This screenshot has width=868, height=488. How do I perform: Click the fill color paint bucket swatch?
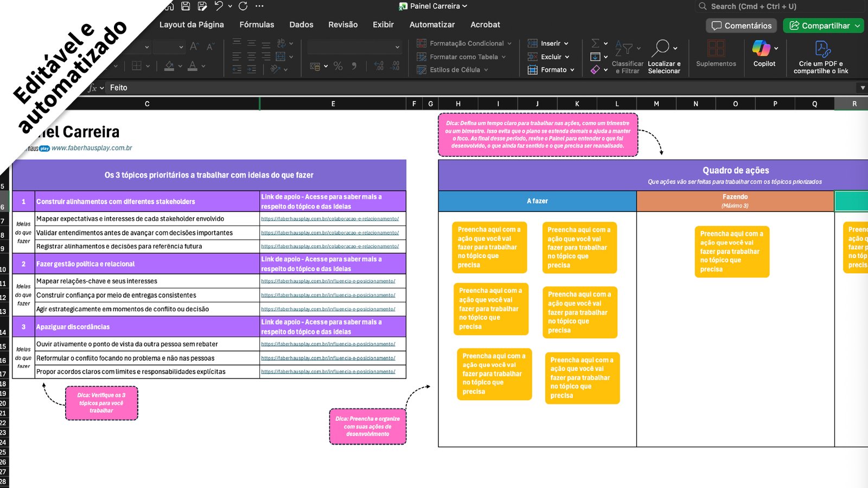[x=169, y=66]
